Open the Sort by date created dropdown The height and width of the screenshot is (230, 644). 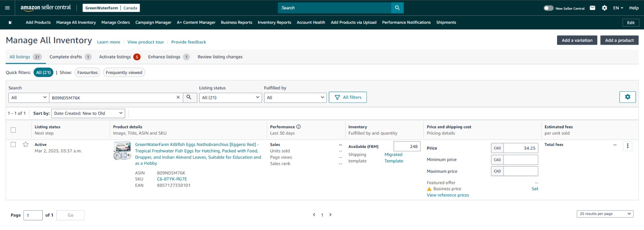(88, 113)
